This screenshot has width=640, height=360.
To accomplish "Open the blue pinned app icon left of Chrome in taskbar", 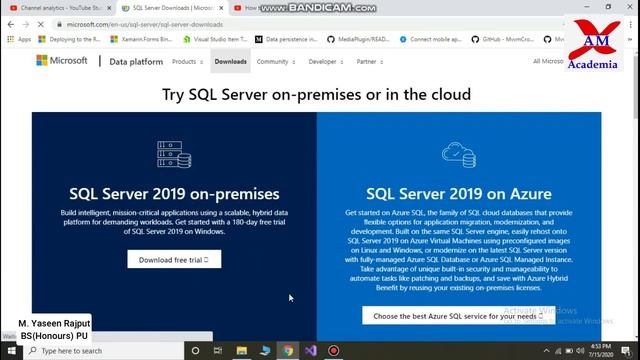I will (265, 351).
